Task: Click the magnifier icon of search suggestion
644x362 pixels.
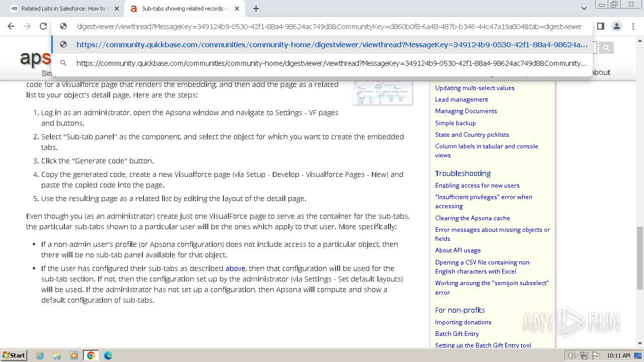Action: tap(63, 63)
